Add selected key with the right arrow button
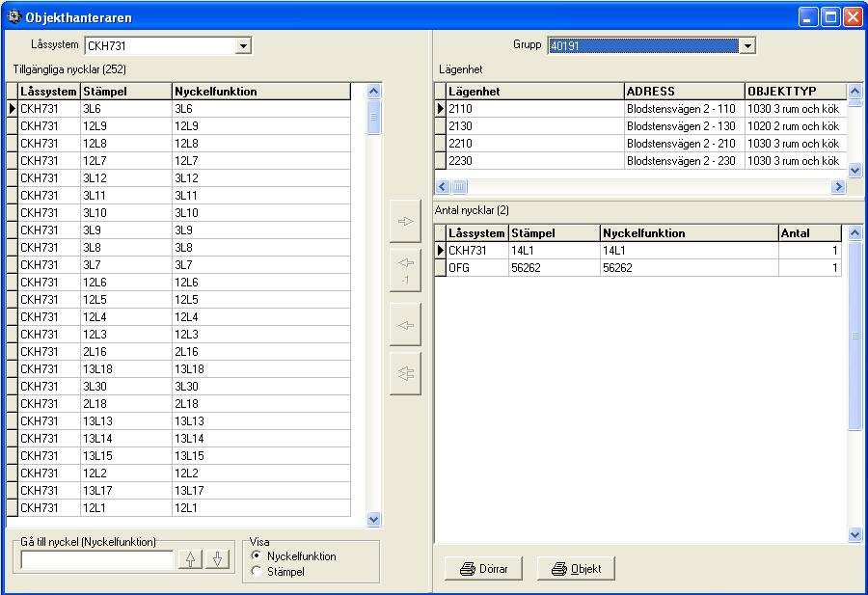Image resolution: width=868 pixels, height=595 pixels. (x=405, y=222)
